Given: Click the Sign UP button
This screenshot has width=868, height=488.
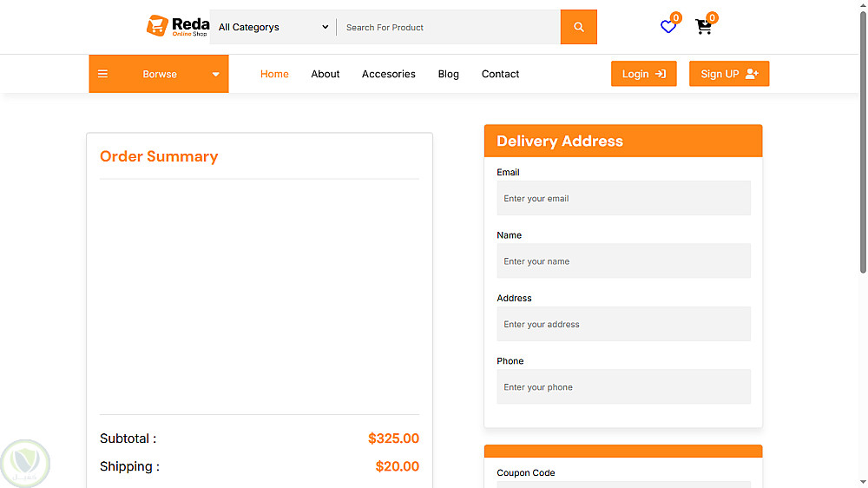Looking at the screenshot, I should pyautogui.click(x=729, y=74).
